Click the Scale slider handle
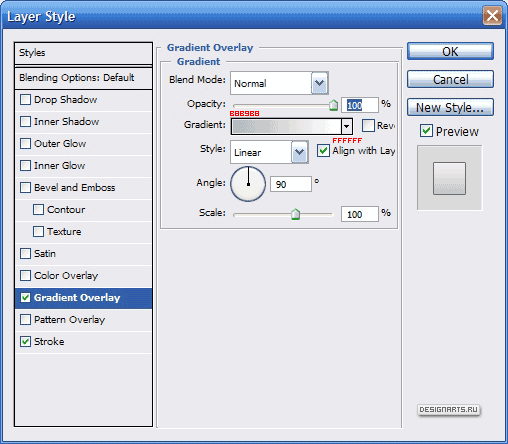Screen dimensions: 508x444 point(295,214)
